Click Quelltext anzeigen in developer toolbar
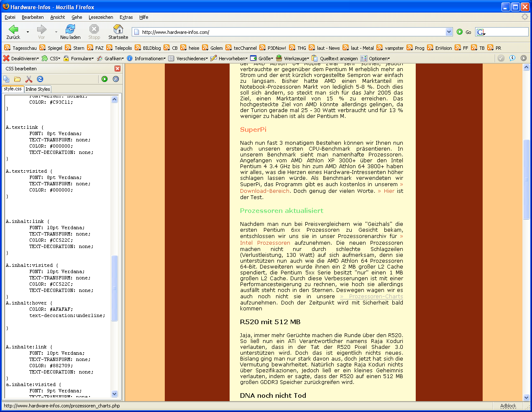This screenshot has width=532, height=412. click(x=335, y=59)
